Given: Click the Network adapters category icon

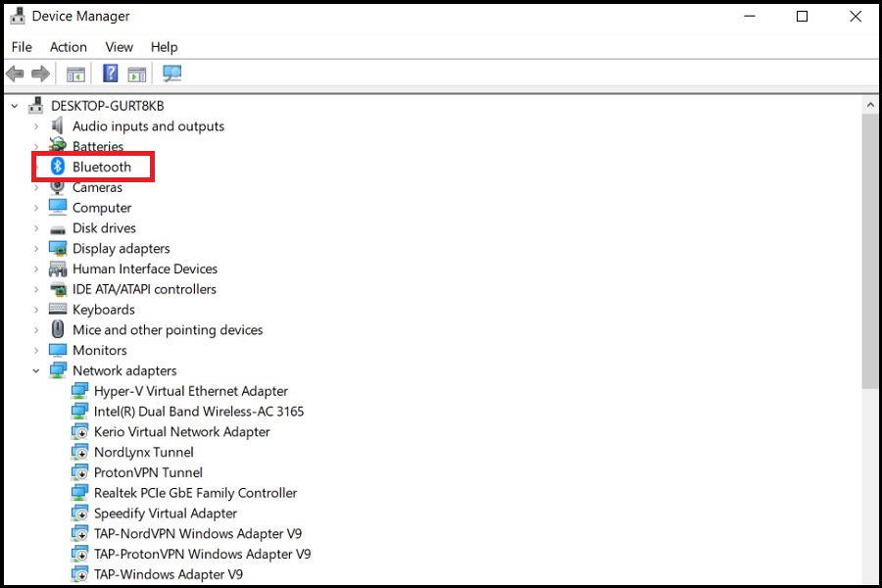Looking at the screenshot, I should click(58, 370).
